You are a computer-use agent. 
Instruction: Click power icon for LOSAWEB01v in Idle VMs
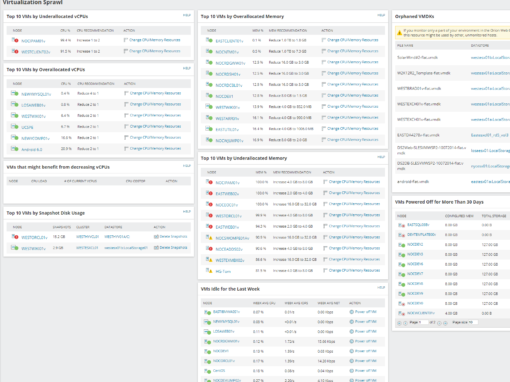click(x=351, y=331)
